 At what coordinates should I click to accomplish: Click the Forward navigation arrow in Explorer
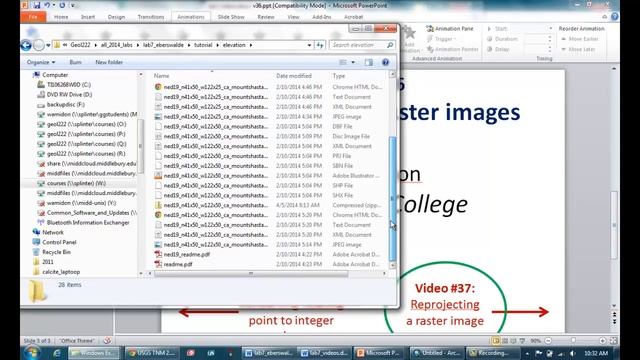point(39,45)
